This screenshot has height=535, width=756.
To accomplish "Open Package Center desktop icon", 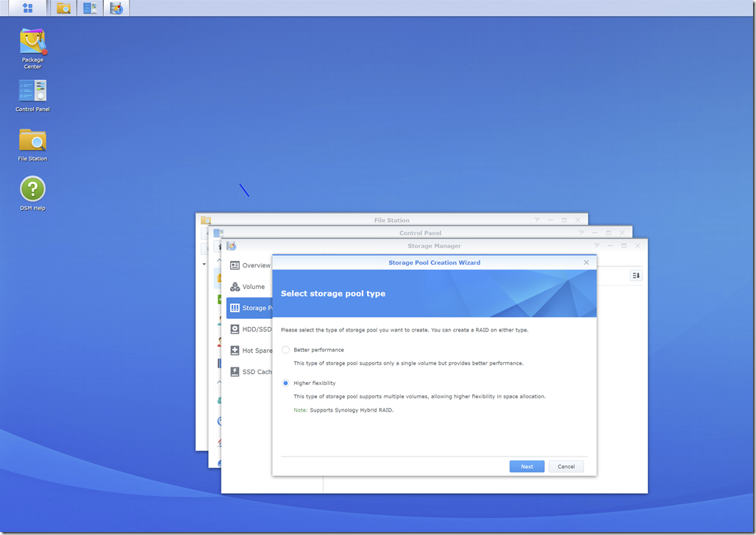I will coord(32,49).
